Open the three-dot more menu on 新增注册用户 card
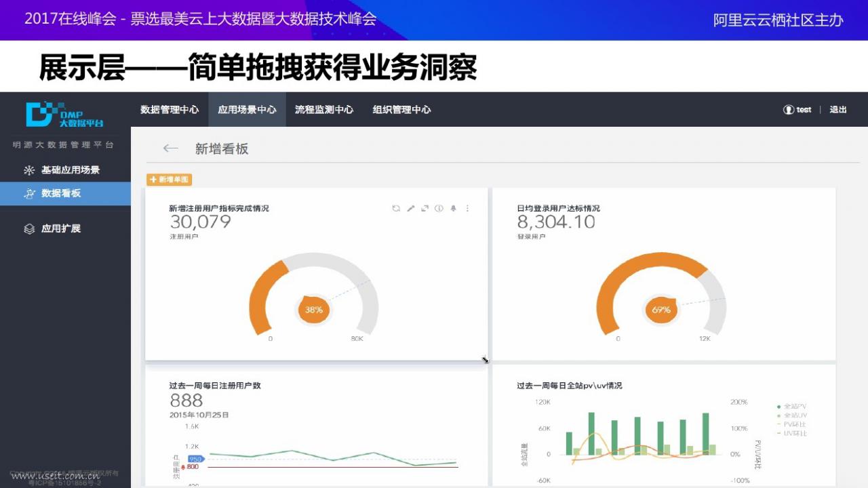 467,209
